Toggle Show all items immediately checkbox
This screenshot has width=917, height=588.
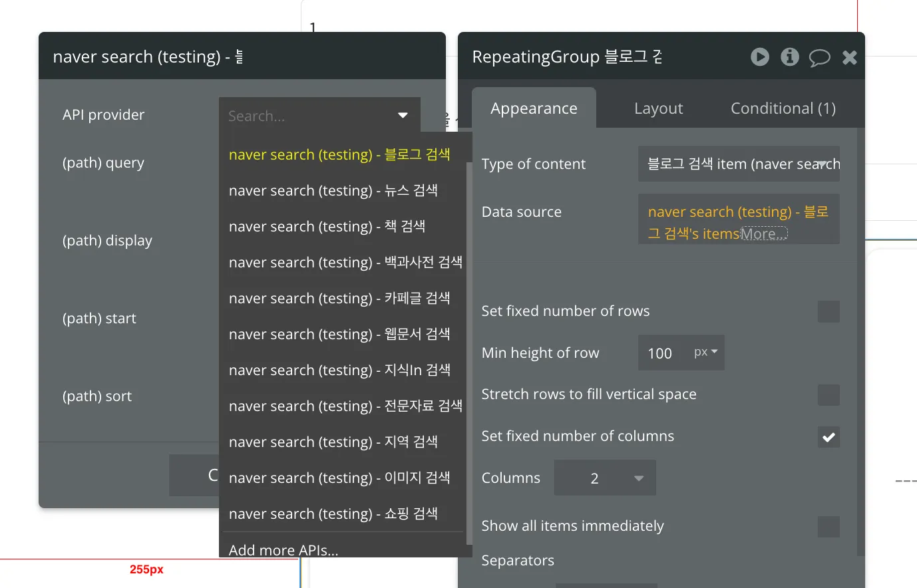[828, 527]
